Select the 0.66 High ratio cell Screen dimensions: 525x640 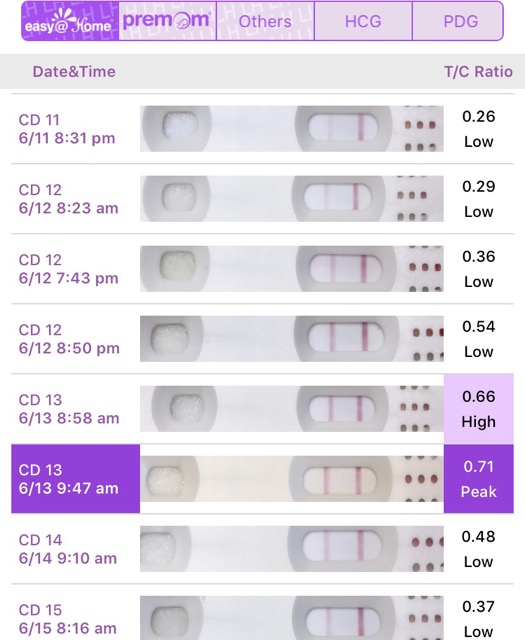[x=478, y=409]
